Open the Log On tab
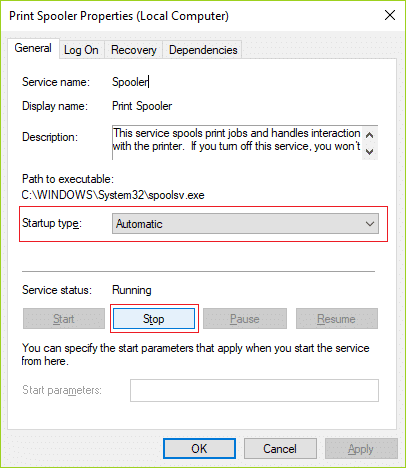 (81, 50)
